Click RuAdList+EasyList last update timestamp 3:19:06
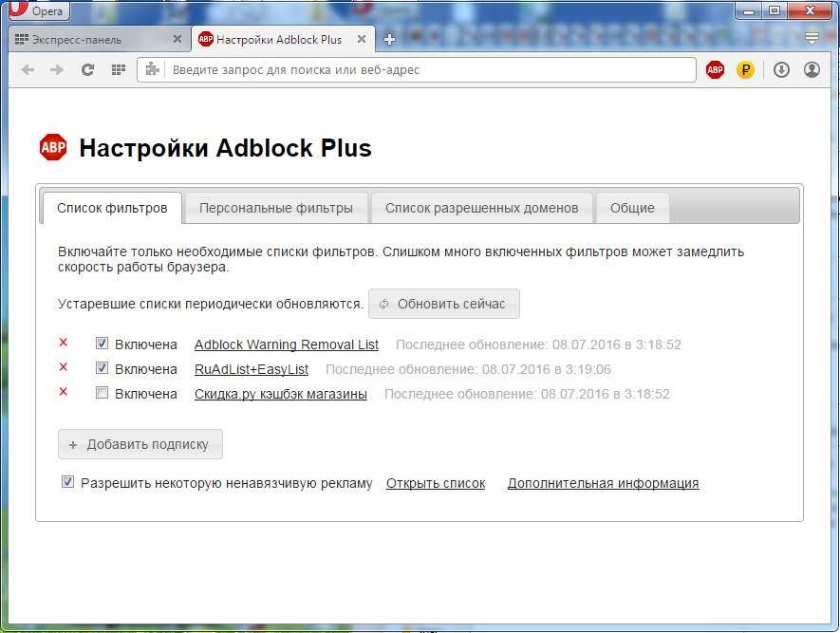This screenshot has height=633, width=840. [x=468, y=369]
